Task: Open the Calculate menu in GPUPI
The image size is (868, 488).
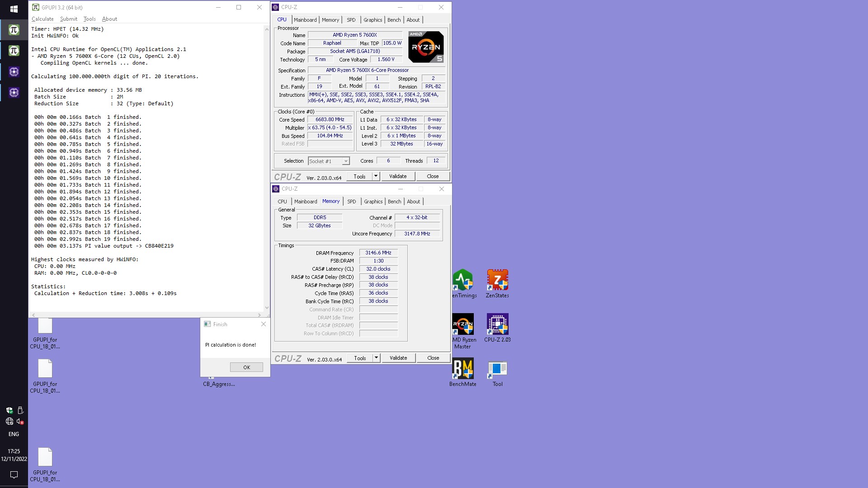Action: point(42,19)
